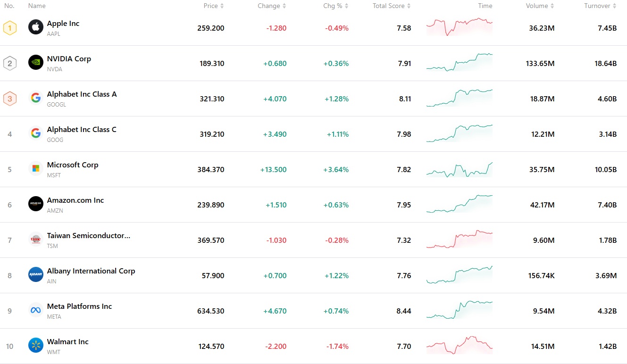627x364 pixels.
Task: Click the rank 1 gold badge
Action: tap(10, 28)
